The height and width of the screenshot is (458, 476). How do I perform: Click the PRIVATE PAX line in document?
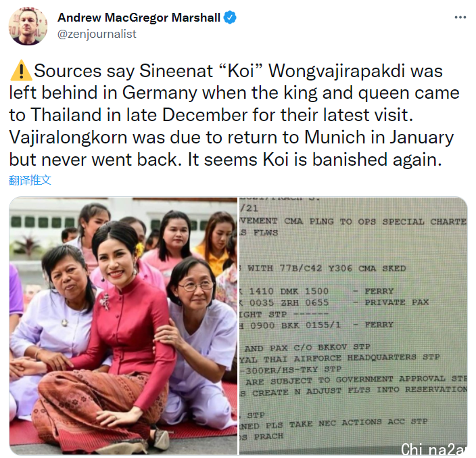(334, 302)
